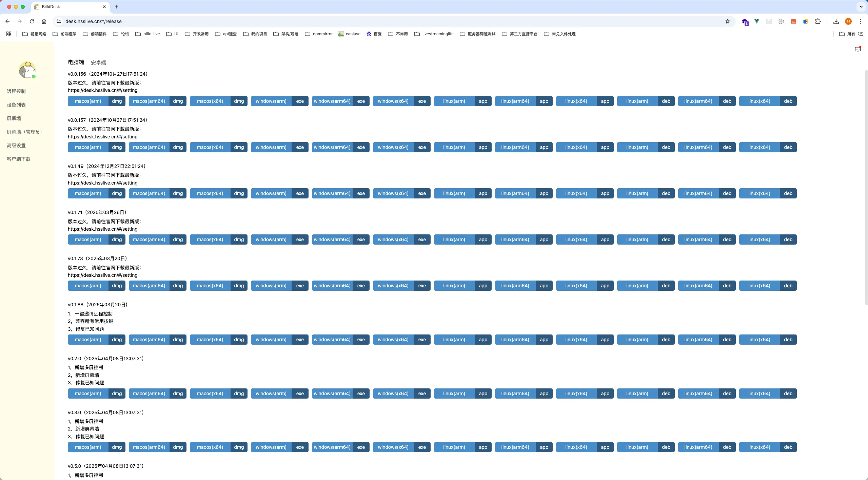Image resolution: width=868 pixels, height=480 pixels.
Task: Click the user avatar in sidebar
Action: pyautogui.click(x=27, y=70)
